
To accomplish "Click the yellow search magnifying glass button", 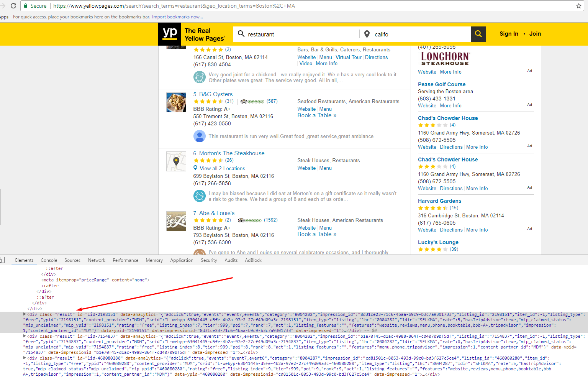I will pyautogui.click(x=478, y=34).
